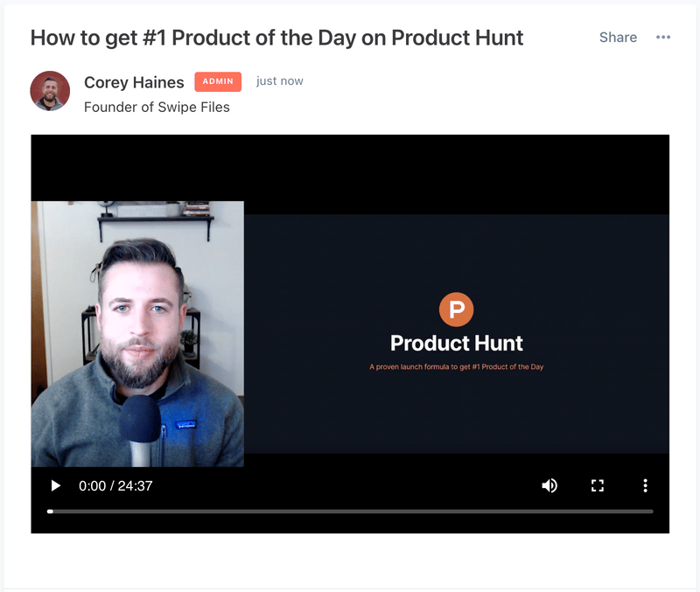Enter fullscreen mode on video player

pyautogui.click(x=598, y=485)
